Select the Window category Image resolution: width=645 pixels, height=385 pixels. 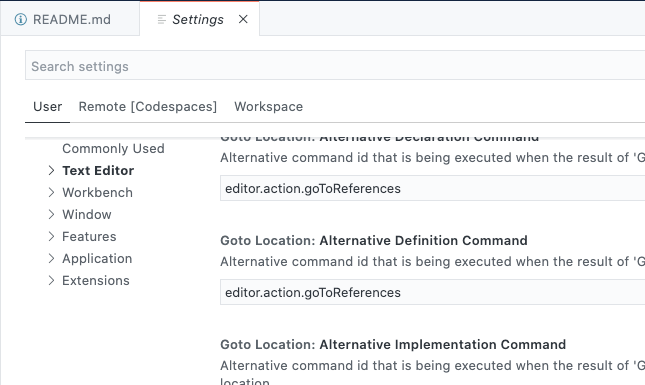(x=87, y=214)
